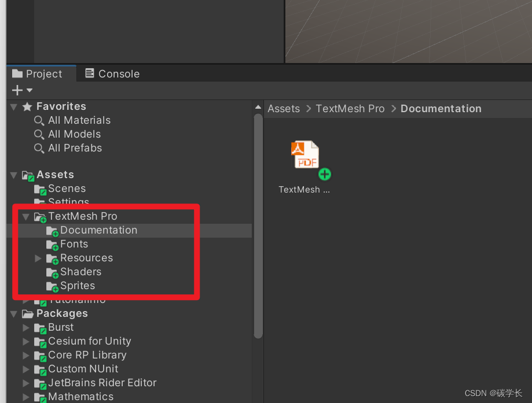The width and height of the screenshot is (532, 403).
Task: Select the Resources folder
Action: coord(86,258)
